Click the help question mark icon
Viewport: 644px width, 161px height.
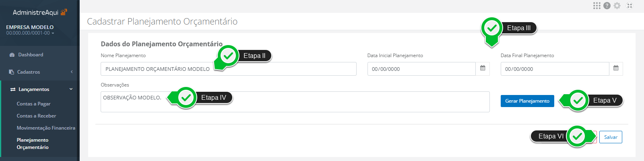tap(607, 6)
